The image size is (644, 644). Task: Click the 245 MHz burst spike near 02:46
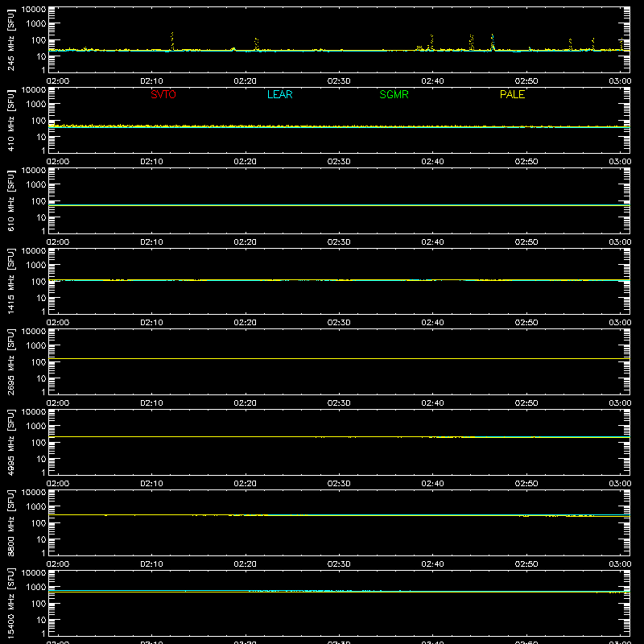(x=493, y=42)
